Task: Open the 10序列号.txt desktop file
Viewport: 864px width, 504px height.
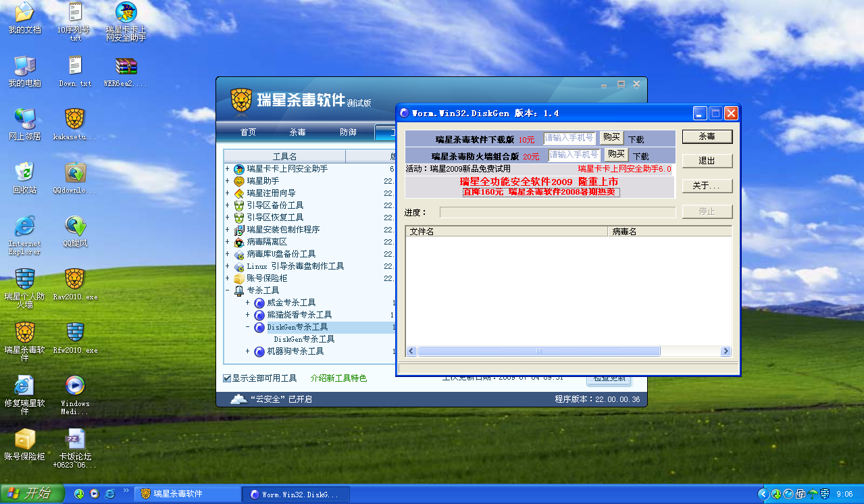Action: (75, 21)
